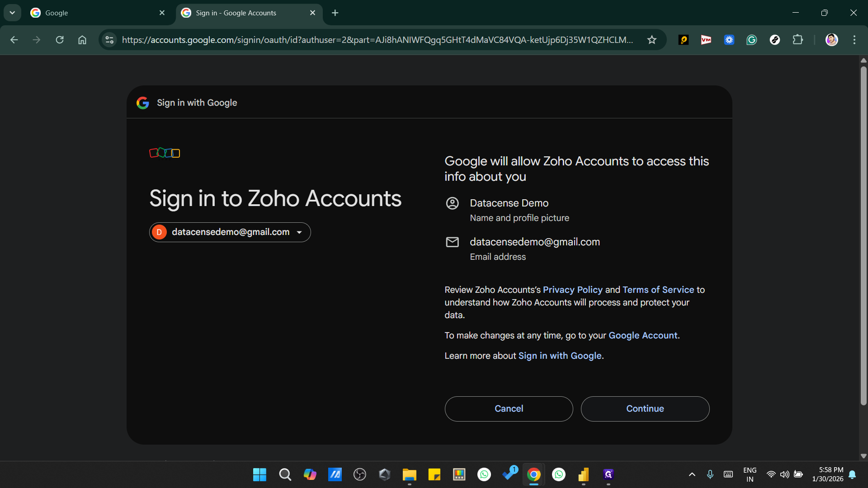Click the back navigation arrow
Image resolution: width=868 pixels, height=488 pixels.
[14, 40]
